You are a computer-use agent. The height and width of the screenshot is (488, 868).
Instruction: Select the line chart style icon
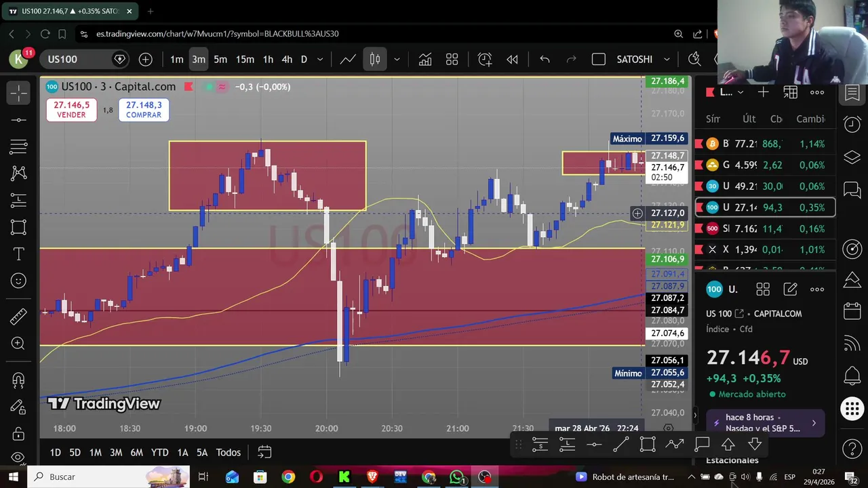(348, 60)
